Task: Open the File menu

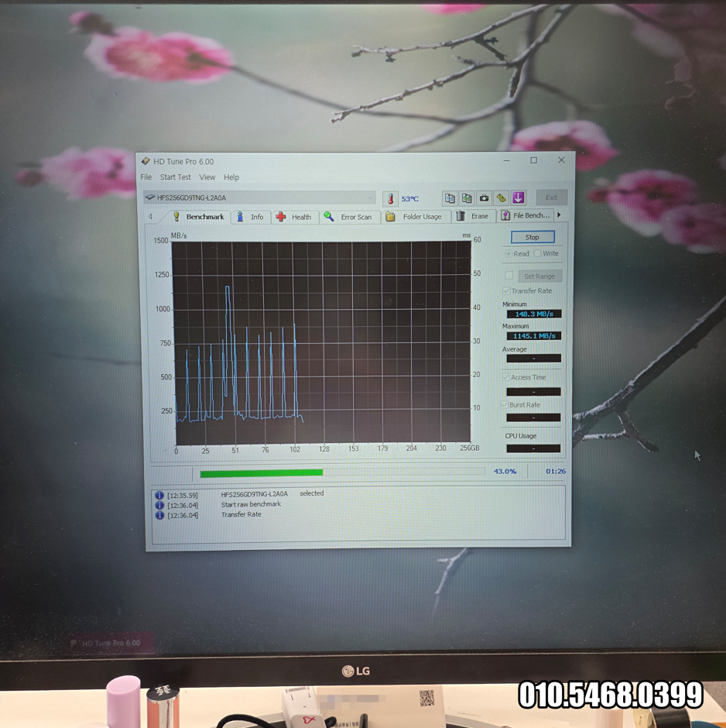Action: point(146,177)
